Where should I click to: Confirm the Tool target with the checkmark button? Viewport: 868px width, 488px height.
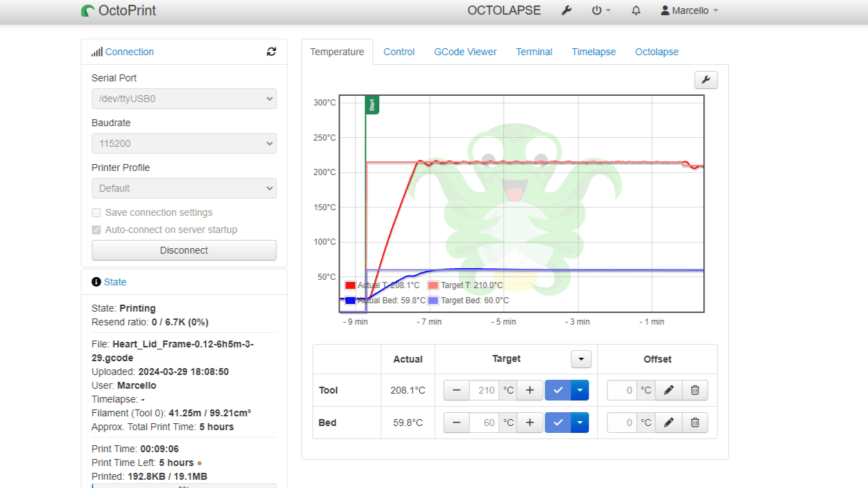coord(558,389)
